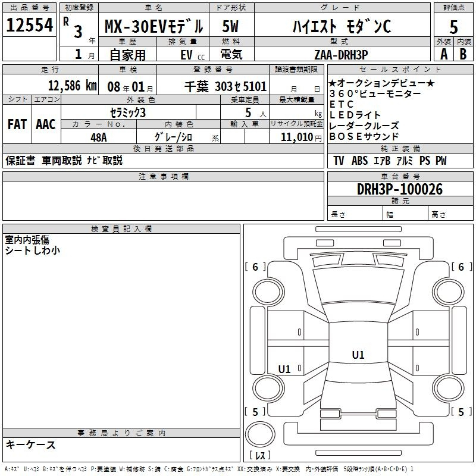The width and height of the screenshot is (476, 476).
Task: Click the U1 mark on the roof
Action: tap(358, 355)
